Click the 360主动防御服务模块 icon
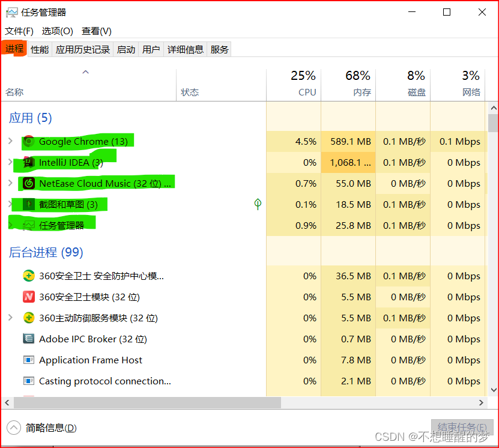This screenshot has height=448, width=499. (29, 318)
